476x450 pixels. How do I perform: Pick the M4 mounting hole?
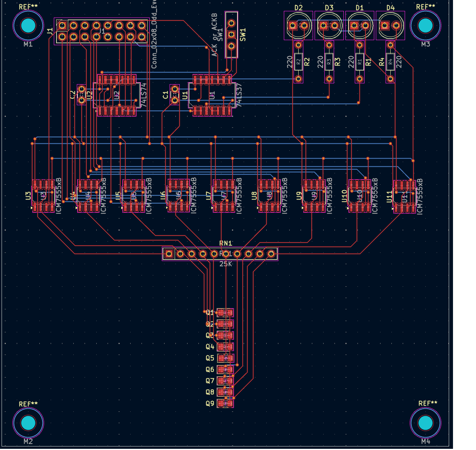coord(425,423)
